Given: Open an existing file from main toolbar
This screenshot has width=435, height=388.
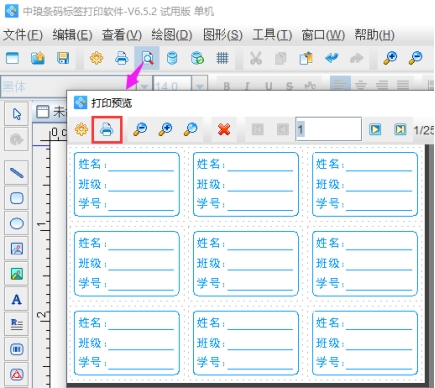Looking at the screenshot, I should click(x=38, y=58).
